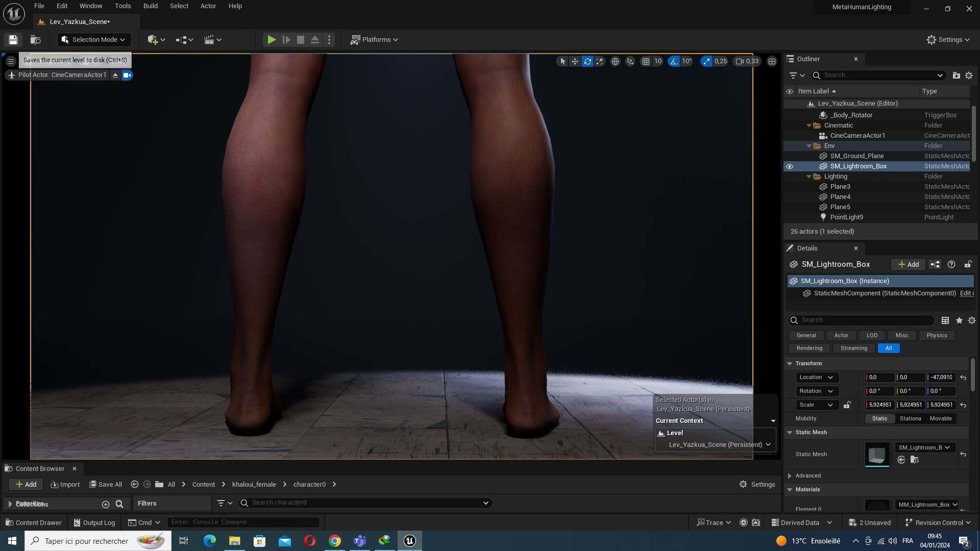Click the Play level button
Screen dimensions: 980x551
click(272, 40)
